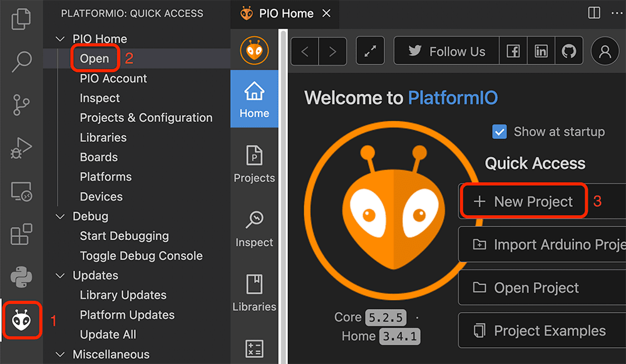Go to Home in PIO Home sidebar
The width and height of the screenshot is (626, 364).
(x=254, y=99)
